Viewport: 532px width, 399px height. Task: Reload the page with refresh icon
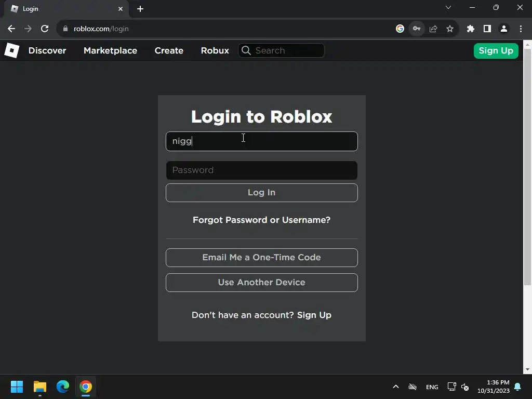pyautogui.click(x=45, y=29)
